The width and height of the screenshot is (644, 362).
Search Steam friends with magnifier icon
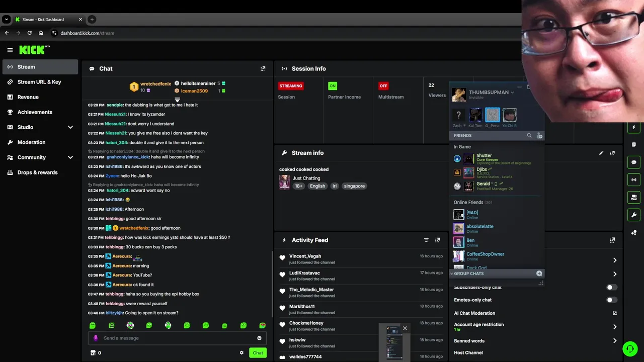coord(529,135)
